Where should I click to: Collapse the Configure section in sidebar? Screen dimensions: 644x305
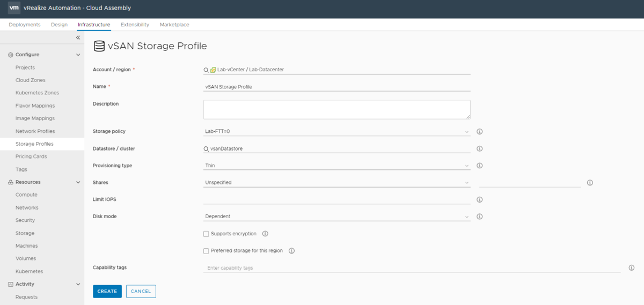78,55
